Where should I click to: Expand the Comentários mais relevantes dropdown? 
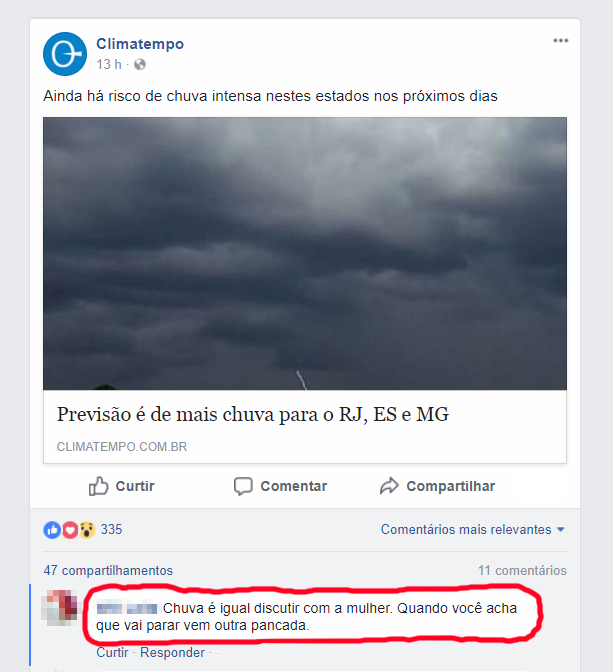tap(472, 530)
